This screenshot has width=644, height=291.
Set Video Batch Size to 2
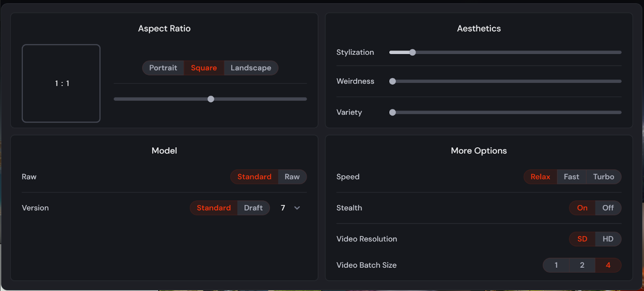582,265
